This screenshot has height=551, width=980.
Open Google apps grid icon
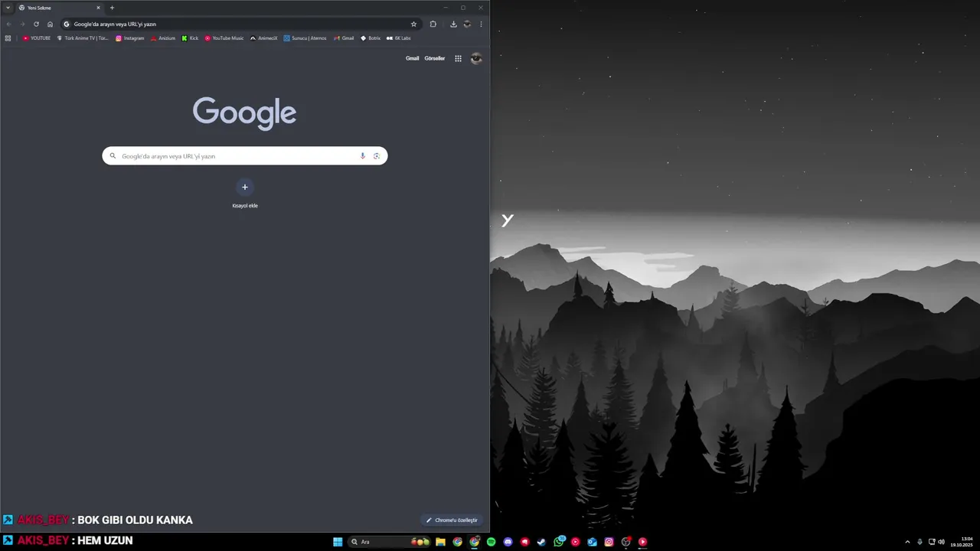[x=458, y=58]
